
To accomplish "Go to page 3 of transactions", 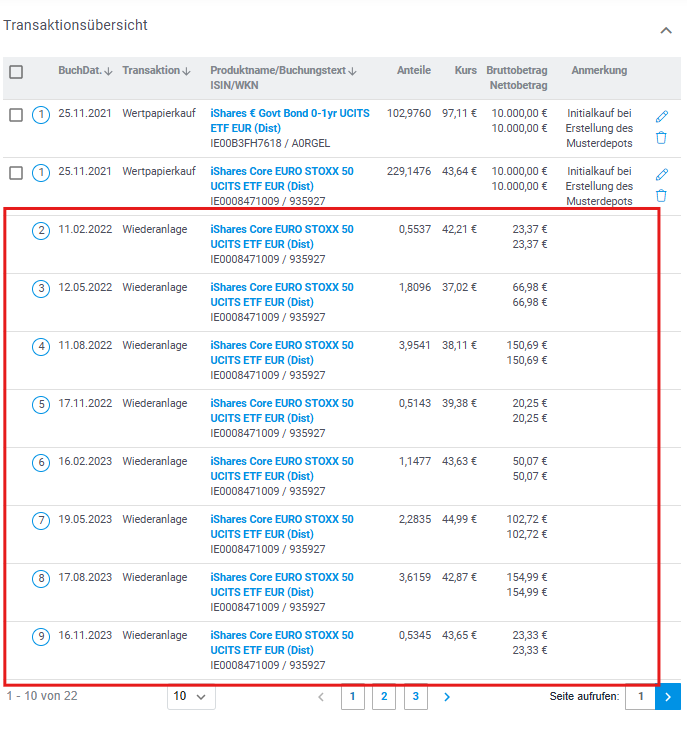I will coord(415,696).
